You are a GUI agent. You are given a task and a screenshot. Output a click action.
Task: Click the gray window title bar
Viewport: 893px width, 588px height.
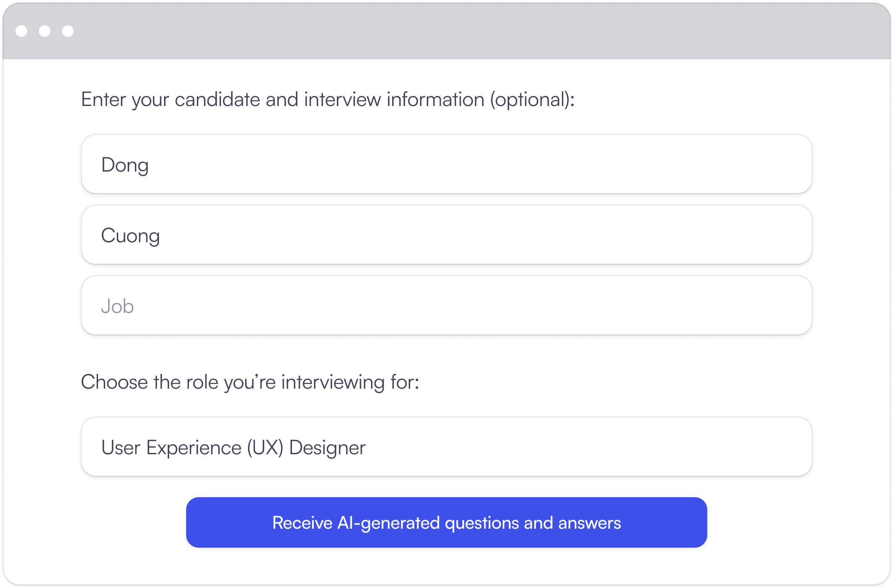click(x=446, y=31)
